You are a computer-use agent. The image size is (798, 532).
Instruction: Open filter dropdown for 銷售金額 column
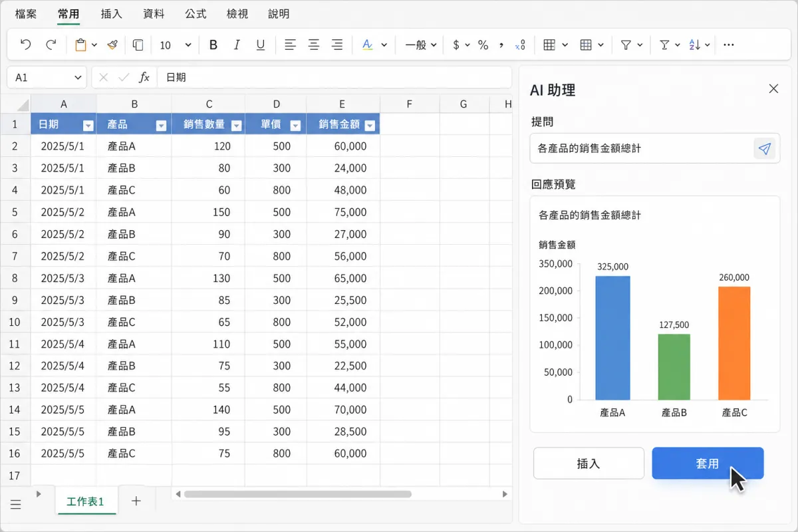(x=370, y=126)
